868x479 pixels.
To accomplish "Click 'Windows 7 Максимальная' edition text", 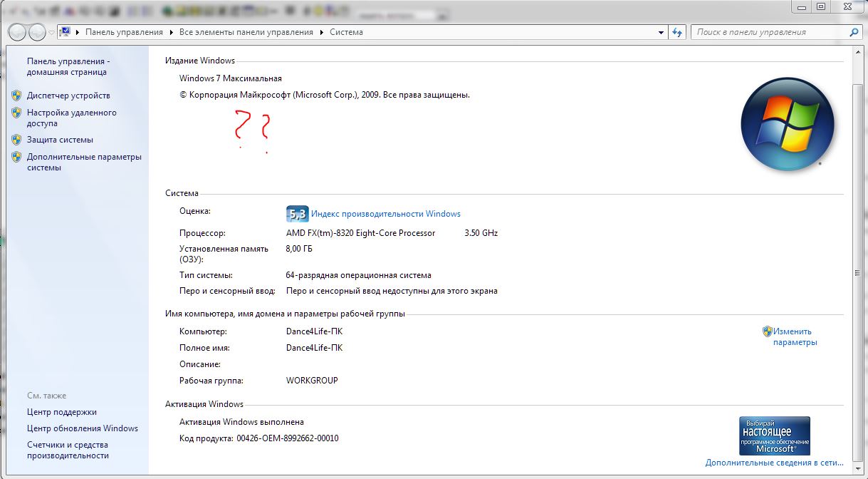I will (231, 78).
